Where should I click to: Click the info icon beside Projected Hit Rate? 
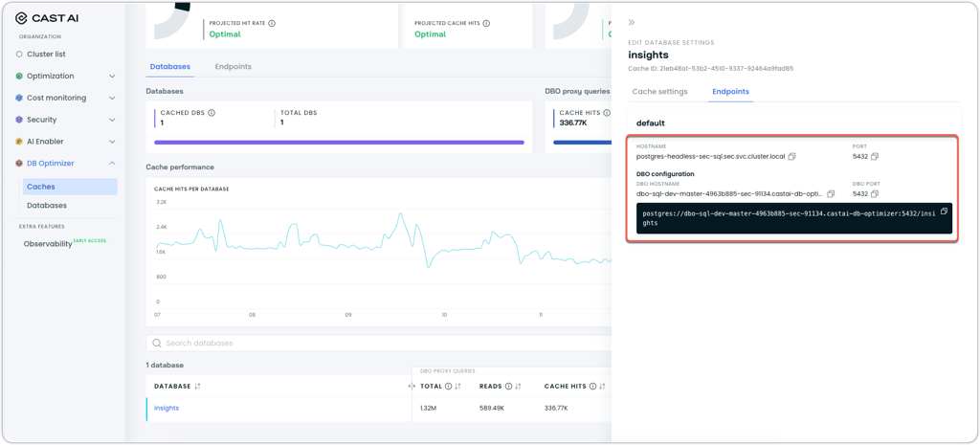(x=272, y=23)
